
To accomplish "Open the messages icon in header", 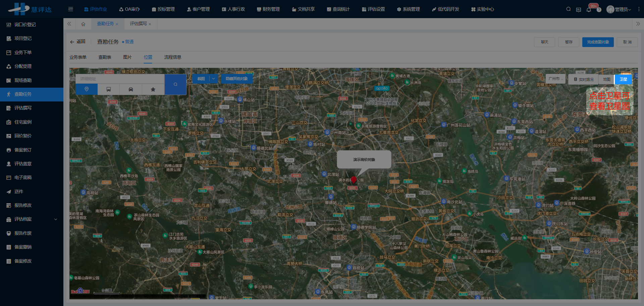I will click(578, 9).
